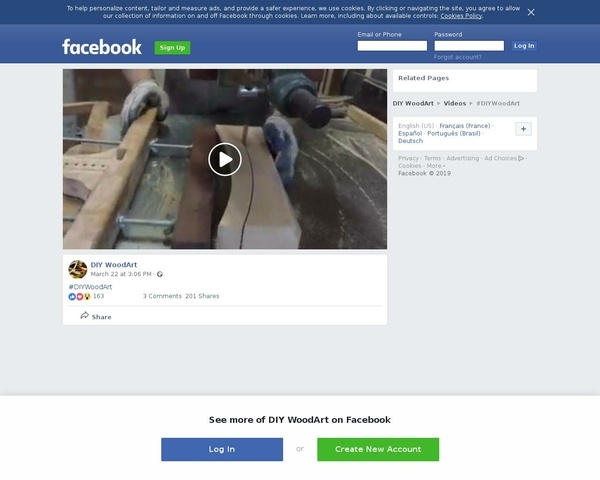Click the plus button to show more languages
The image size is (600, 480).
click(523, 129)
